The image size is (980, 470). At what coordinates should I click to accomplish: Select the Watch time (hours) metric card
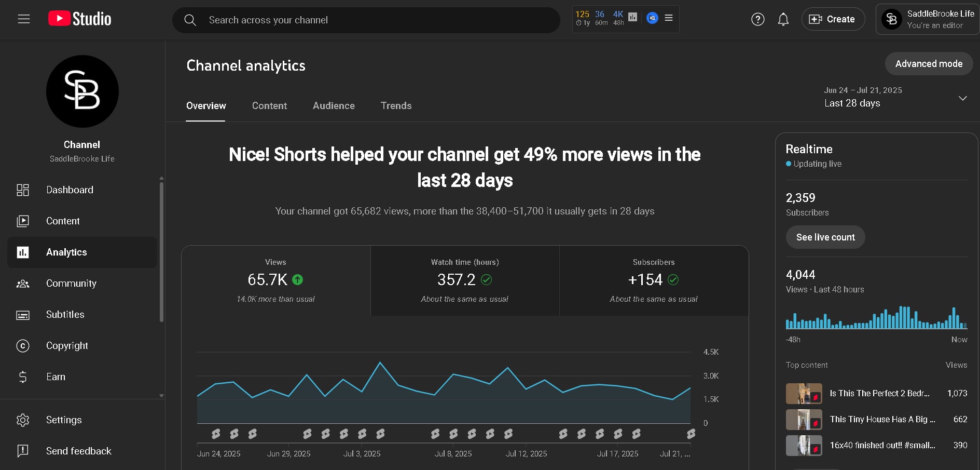(465, 281)
